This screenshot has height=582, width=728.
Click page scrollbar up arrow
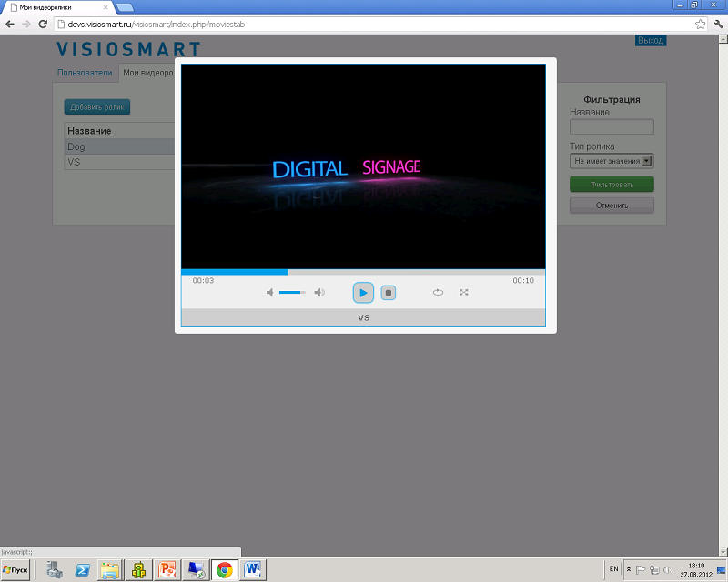(x=723, y=39)
